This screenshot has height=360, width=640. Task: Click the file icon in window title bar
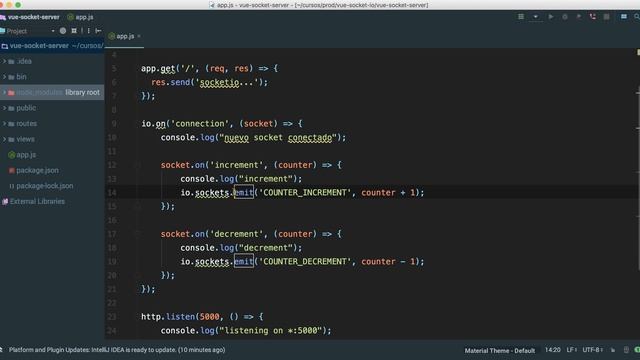click(212, 5)
